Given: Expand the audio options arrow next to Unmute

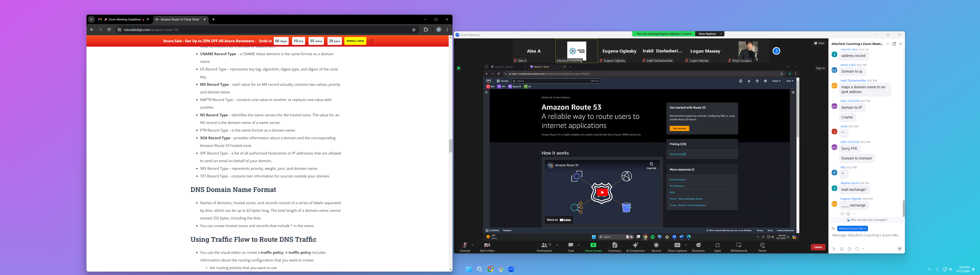Looking at the screenshot, I should coord(473,245).
